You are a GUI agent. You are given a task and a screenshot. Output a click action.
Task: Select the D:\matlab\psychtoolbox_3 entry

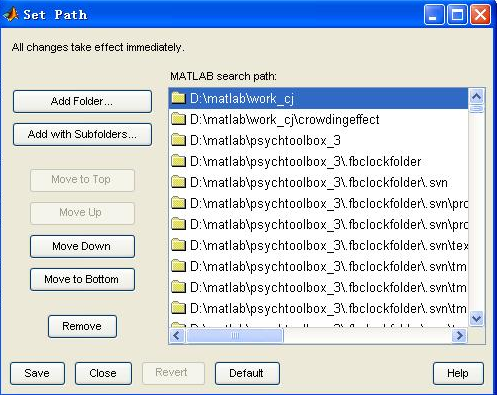coord(318,140)
